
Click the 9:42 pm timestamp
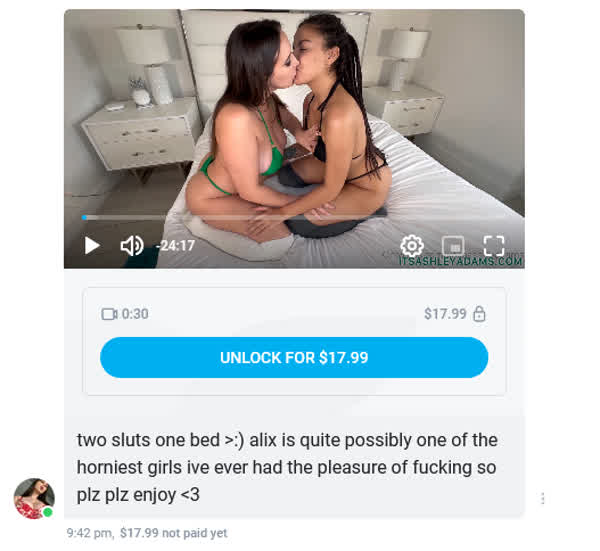(x=90, y=533)
